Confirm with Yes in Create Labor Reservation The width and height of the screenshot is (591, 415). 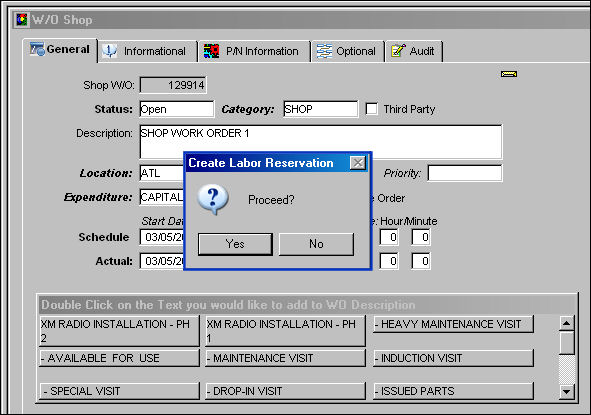click(x=235, y=244)
